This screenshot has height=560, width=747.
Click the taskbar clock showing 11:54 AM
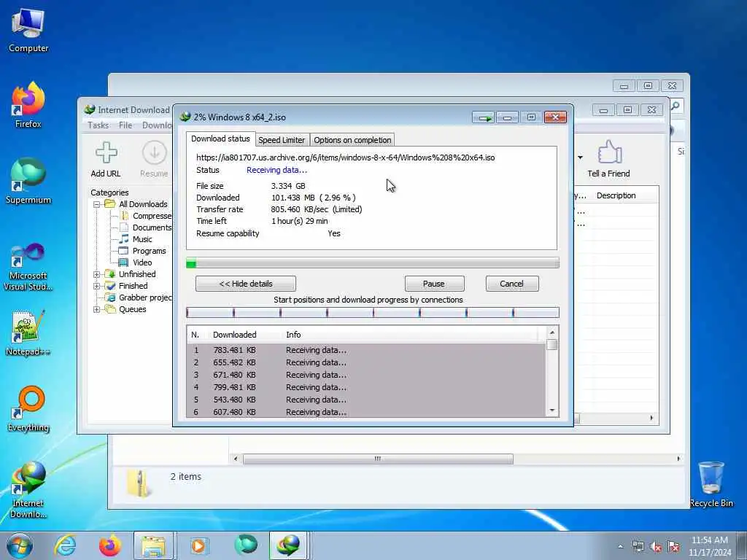[x=710, y=546]
